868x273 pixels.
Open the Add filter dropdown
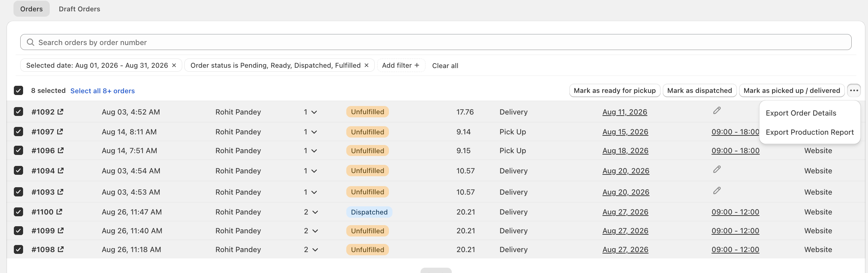[401, 65]
